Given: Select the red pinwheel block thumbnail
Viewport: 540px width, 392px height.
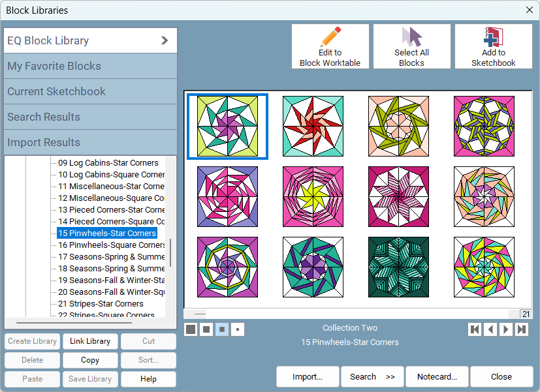Looking at the screenshot, I should click(313, 126).
